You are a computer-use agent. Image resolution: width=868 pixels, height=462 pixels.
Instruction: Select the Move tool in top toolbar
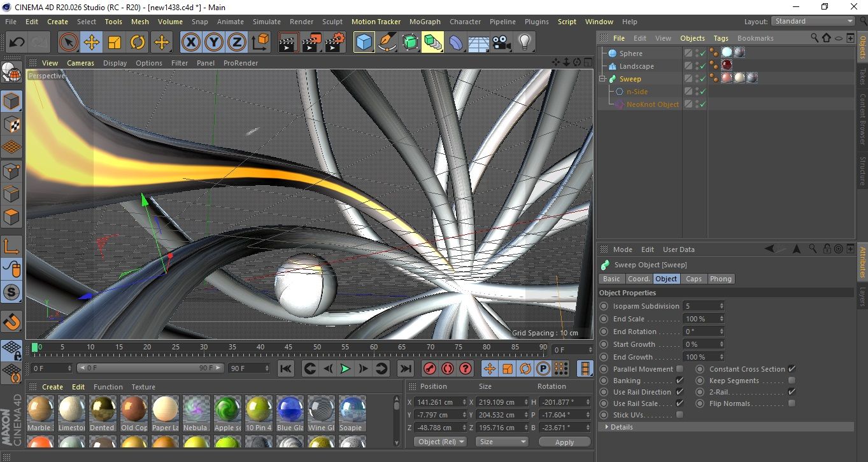tap(91, 43)
